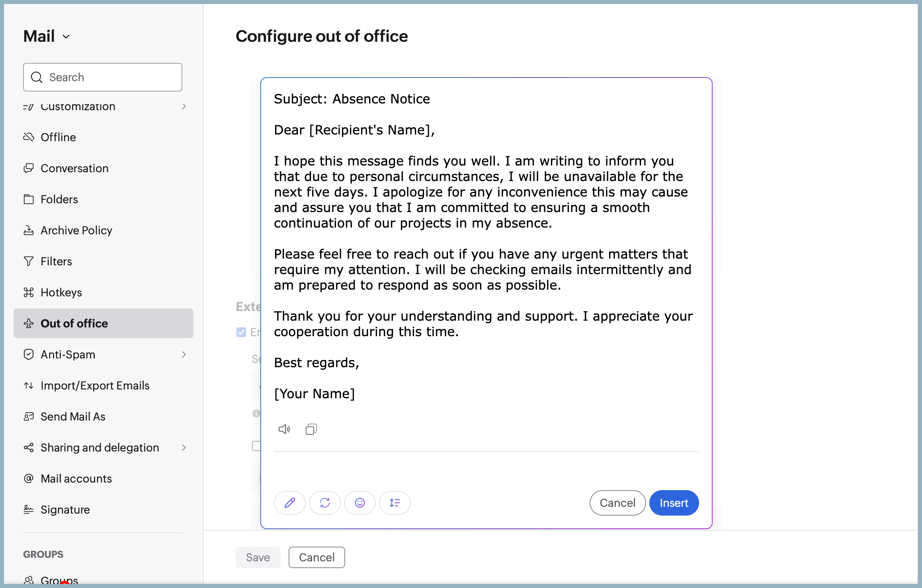The width and height of the screenshot is (922, 588).
Task: Click the 'Dear [Recipient's Name],' line
Action: coord(354,130)
